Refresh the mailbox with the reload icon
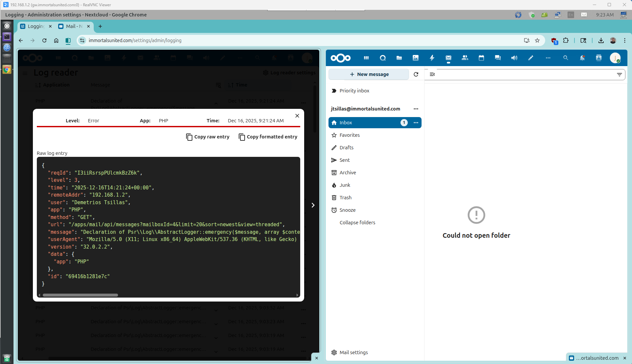 [416, 74]
